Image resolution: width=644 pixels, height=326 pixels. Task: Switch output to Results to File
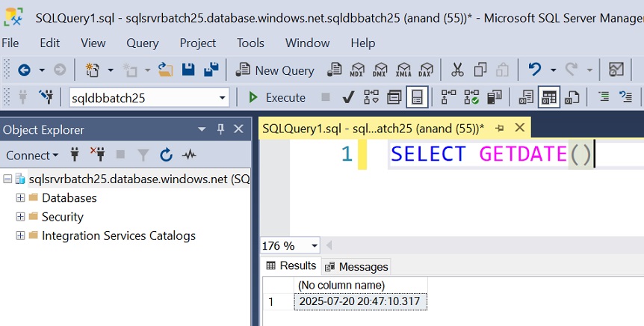click(572, 97)
